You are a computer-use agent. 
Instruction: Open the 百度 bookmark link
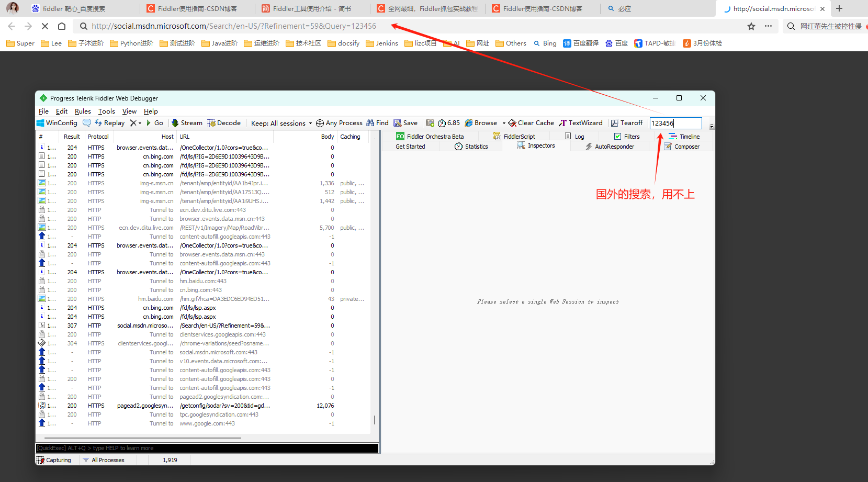(616, 43)
